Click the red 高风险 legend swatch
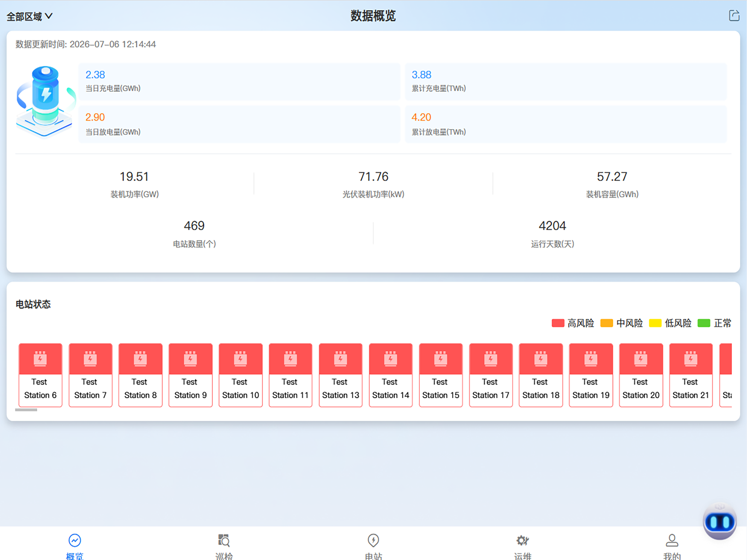747x560 pixels. pyautogui.click(x=558, y=323)
